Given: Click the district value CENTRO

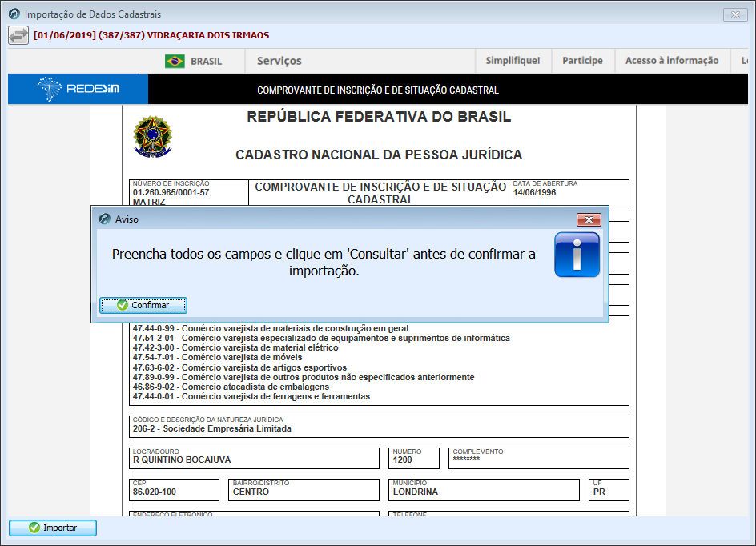Looking at the screenshot, I should click(x=251, y=492).
